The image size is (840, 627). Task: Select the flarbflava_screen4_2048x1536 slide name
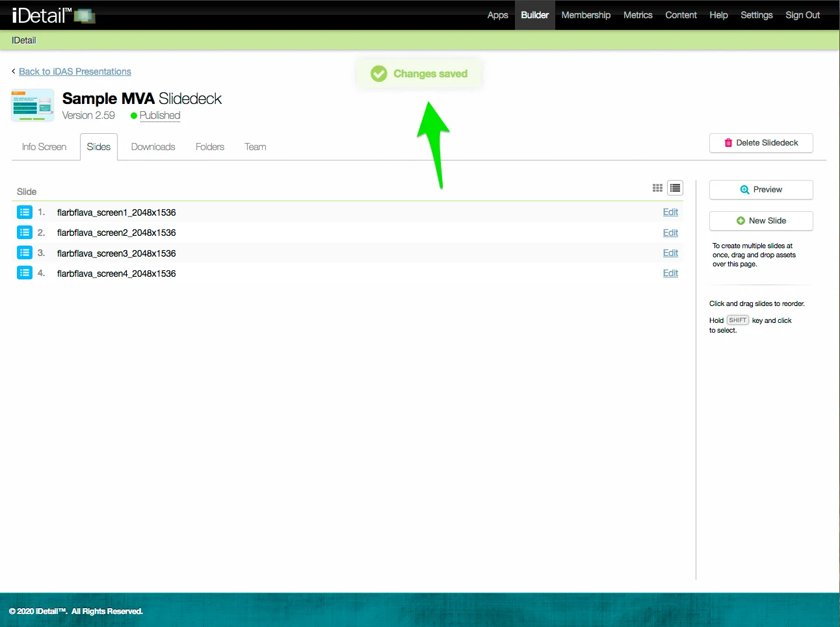coord(116,274)
